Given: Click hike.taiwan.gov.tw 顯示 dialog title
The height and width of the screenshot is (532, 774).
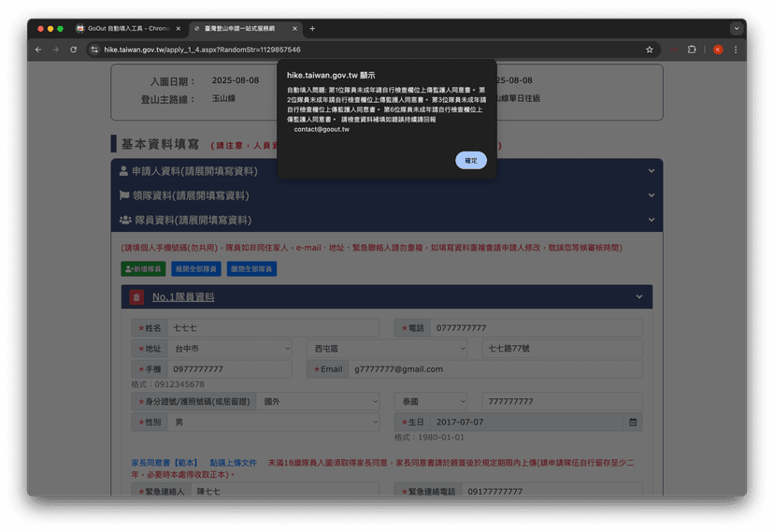Looking at the screenshot, I should [x=331, y=75].
